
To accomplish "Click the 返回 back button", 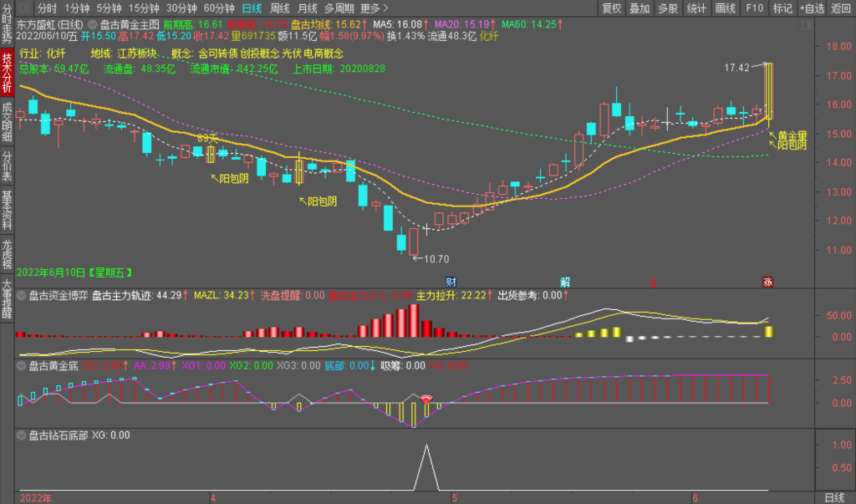I will coord(840,8).
